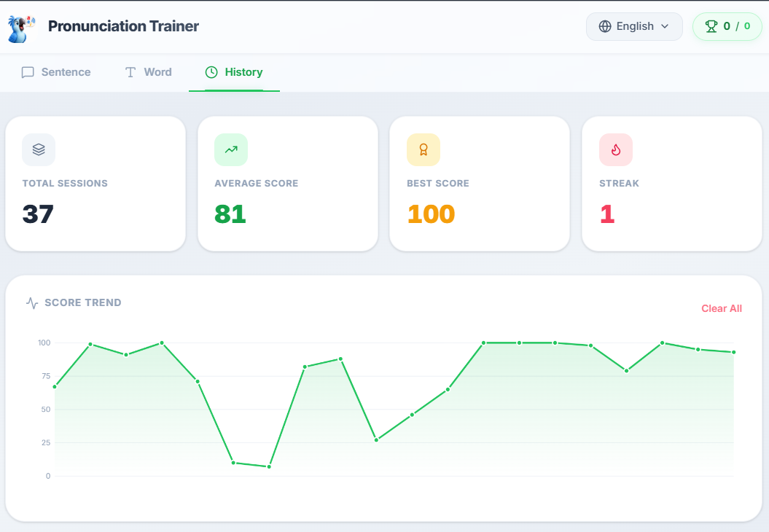Click the Pronunciation Trainer title
This screenshot has width=769, height=532.
point(124,26)
